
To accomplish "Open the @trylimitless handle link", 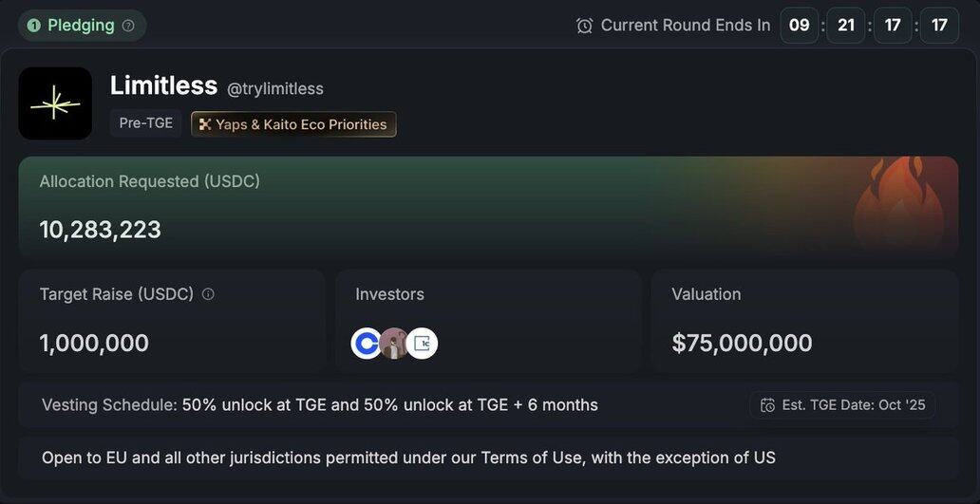I will (x=275, y=88).
